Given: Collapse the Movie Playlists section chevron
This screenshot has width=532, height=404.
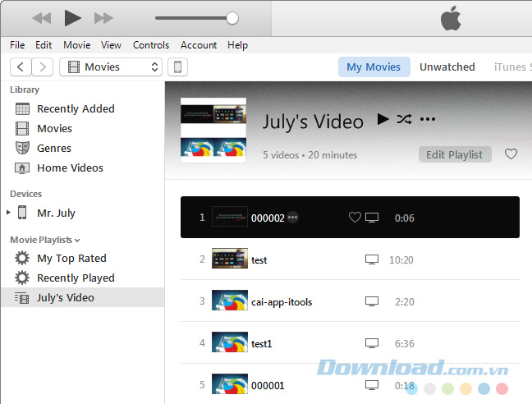Looking at the screenshot, I should [x=77, y=240].
